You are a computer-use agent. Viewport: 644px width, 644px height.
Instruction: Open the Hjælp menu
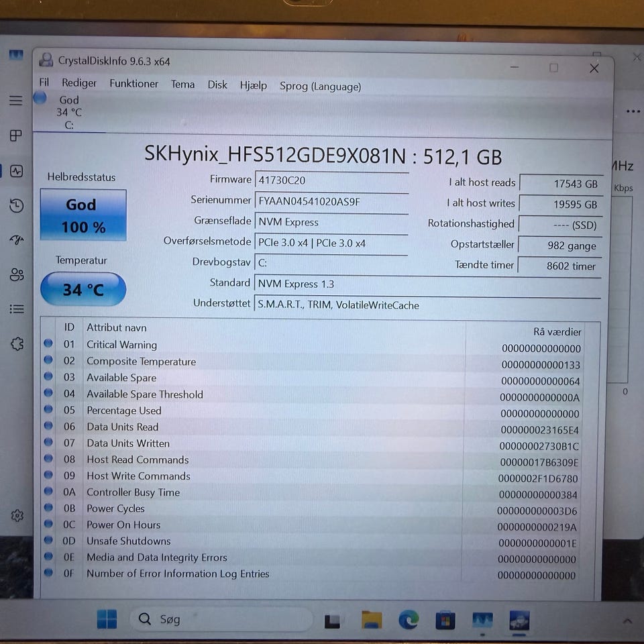tap(254, 85)
